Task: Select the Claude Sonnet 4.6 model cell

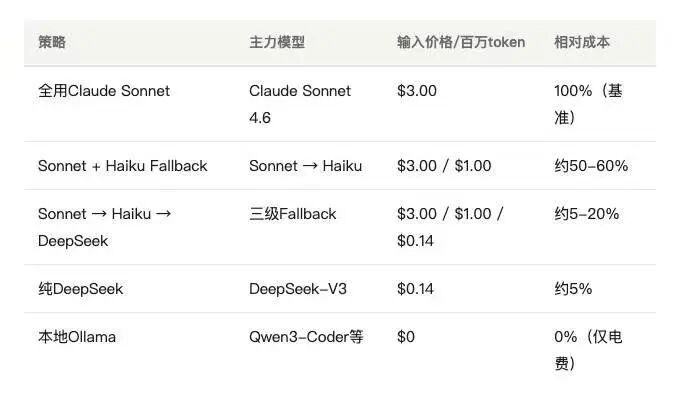Action: pos(300,104)
